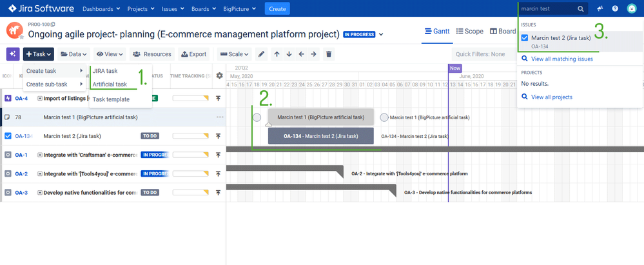Select the OA-134 Marcin test 2 Gantt bar
Screen dimensions: 644x265
321,136
